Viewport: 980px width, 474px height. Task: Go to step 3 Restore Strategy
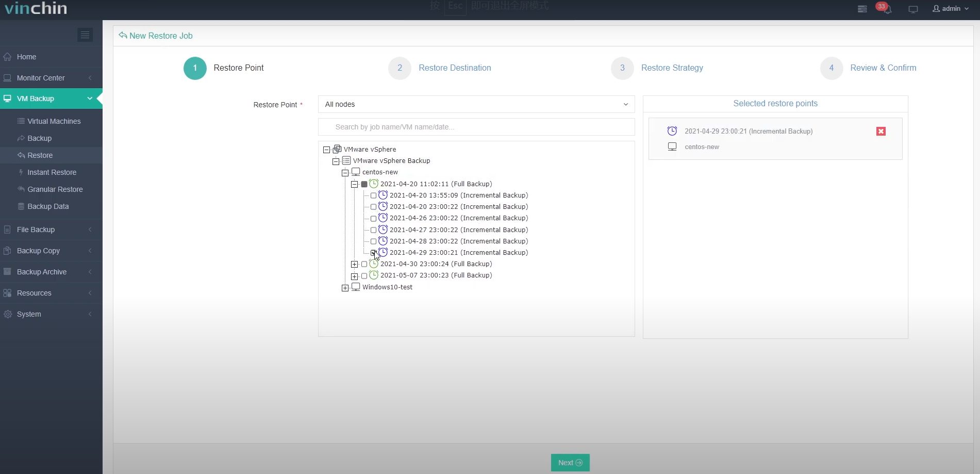[x=657, y=68]
